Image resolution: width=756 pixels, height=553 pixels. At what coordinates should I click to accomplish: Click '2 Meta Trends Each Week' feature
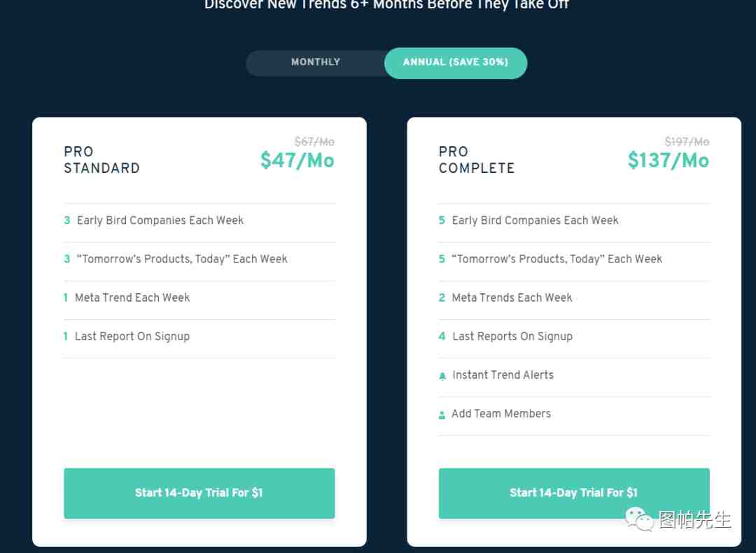[505, 297]
